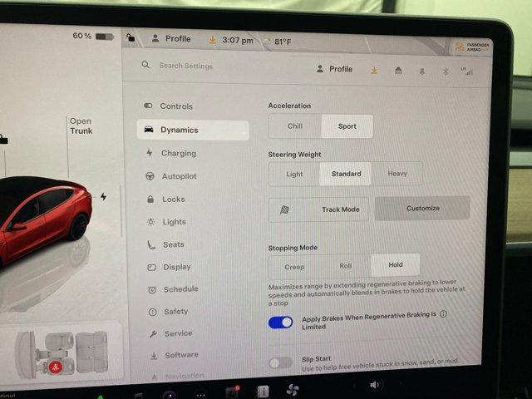The height and width of the screenshot is (399, 532).
Task: Open Profile in the top status bar
Action: click(171, 39)
